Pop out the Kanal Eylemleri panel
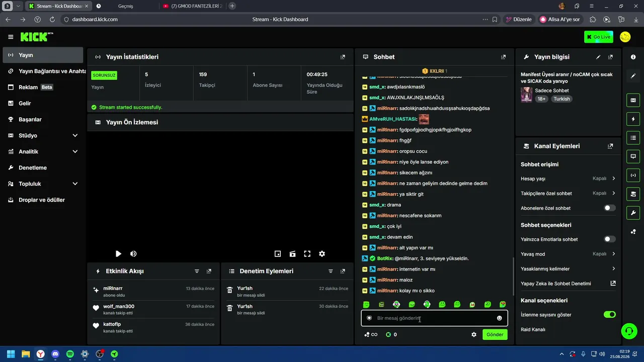The image size is (644, 362). [x=610, y=146]
